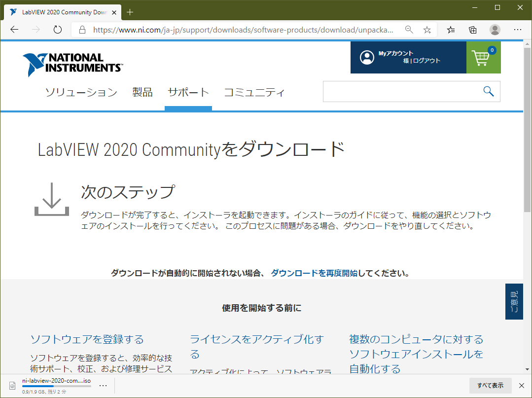Screen dimensions: 532x398
Task: Reload the page with the refresh icon
Action: (x=58, y=30)
